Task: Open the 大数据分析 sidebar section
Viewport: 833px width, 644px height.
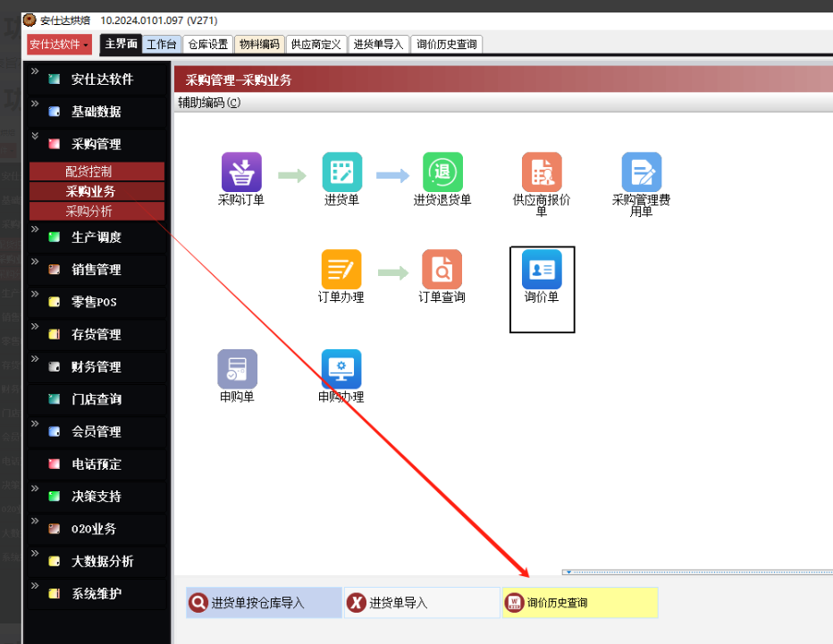Action: (97, 561)
